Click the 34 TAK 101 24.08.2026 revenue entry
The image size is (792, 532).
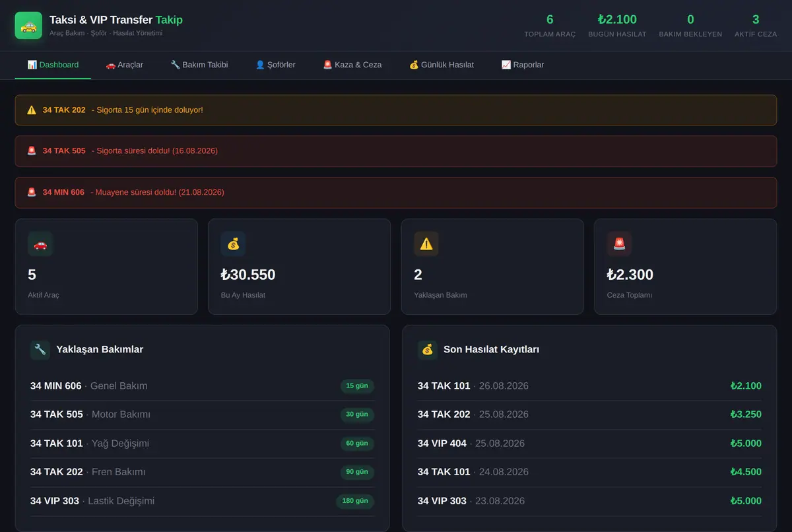tap(589, 472)
